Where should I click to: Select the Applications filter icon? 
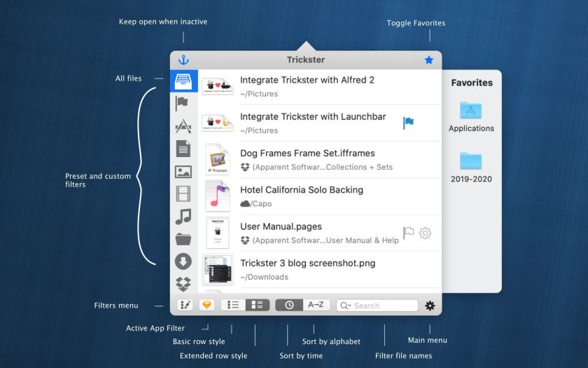[x=183, y=126]
